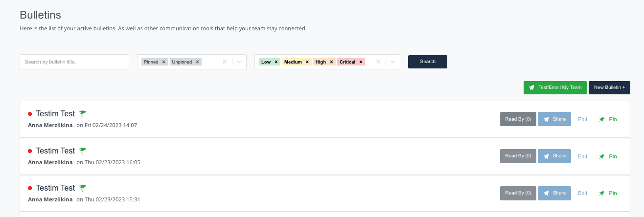The image size is (644, 217).
Task: Click the Pin label on the 02/23/2023 15:31 bulletin
Action: tap(613, 193)
